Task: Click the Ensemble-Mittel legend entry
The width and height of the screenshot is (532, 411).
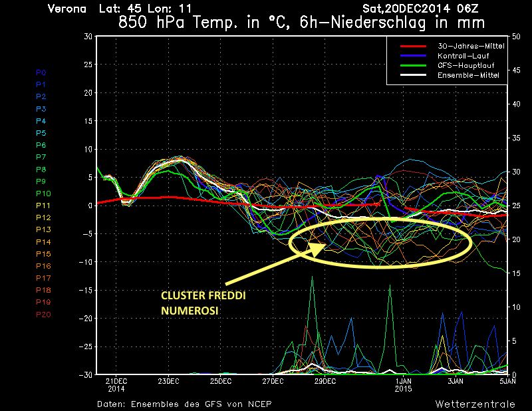Action: 468,75
